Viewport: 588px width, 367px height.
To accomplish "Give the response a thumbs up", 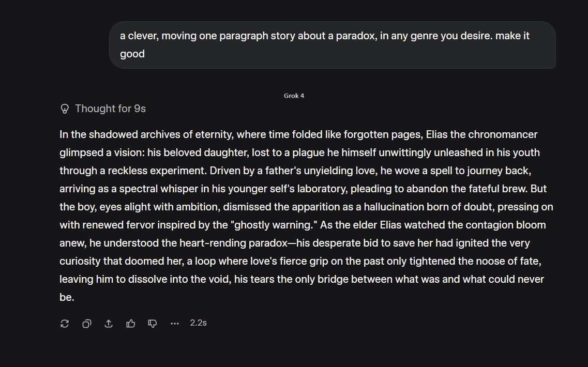I will (x=131, y=324).
